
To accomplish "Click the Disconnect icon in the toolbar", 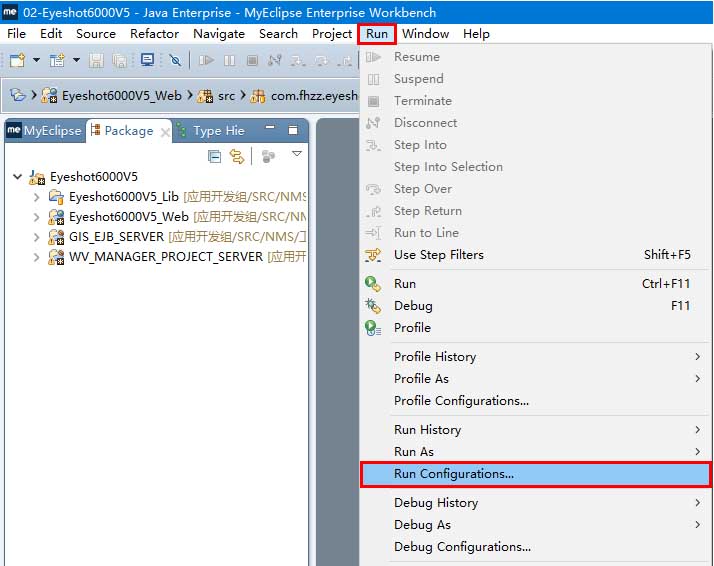I will 275,60.
